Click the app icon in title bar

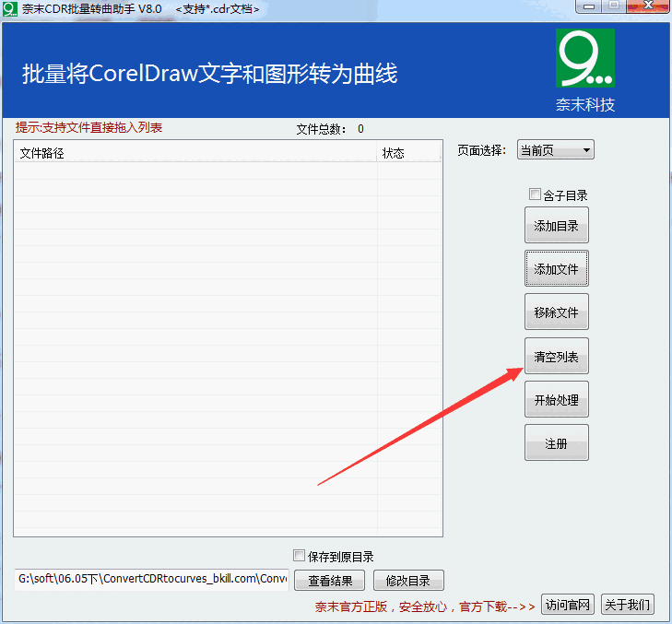pos(9,9)
